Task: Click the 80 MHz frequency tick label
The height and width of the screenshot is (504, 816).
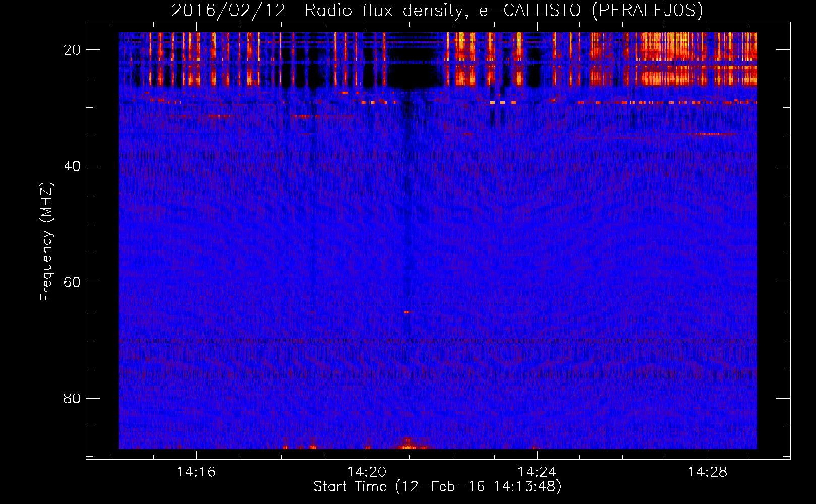Action: (72, 398)
